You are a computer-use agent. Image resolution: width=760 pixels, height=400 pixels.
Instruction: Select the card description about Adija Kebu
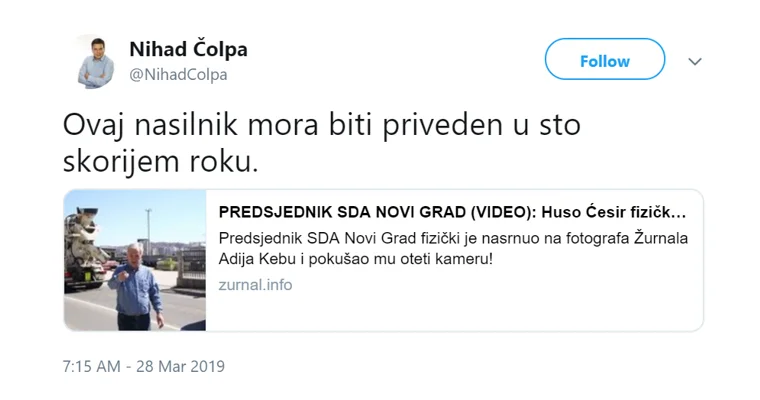pos(453,249)
